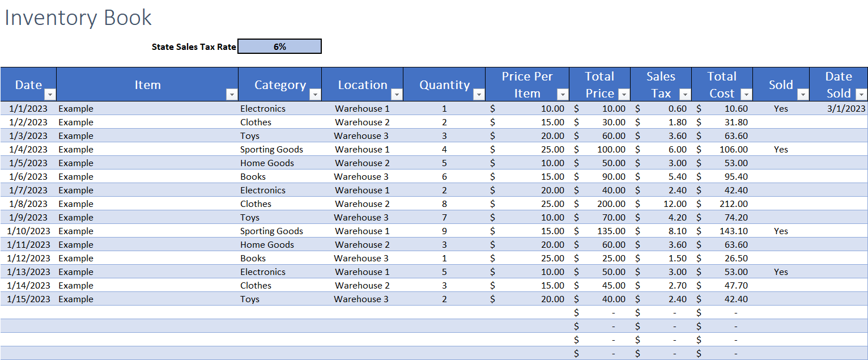Viewport: 868px width, 360px height.
Task: Open the Price Per Item filter dropdown
Action: tap(563, 94)
